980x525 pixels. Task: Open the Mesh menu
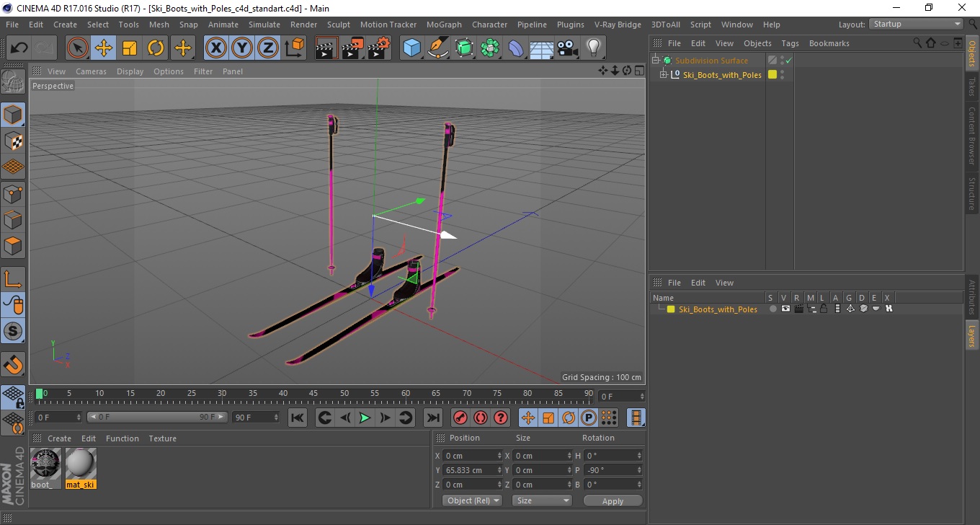(159, 25)
